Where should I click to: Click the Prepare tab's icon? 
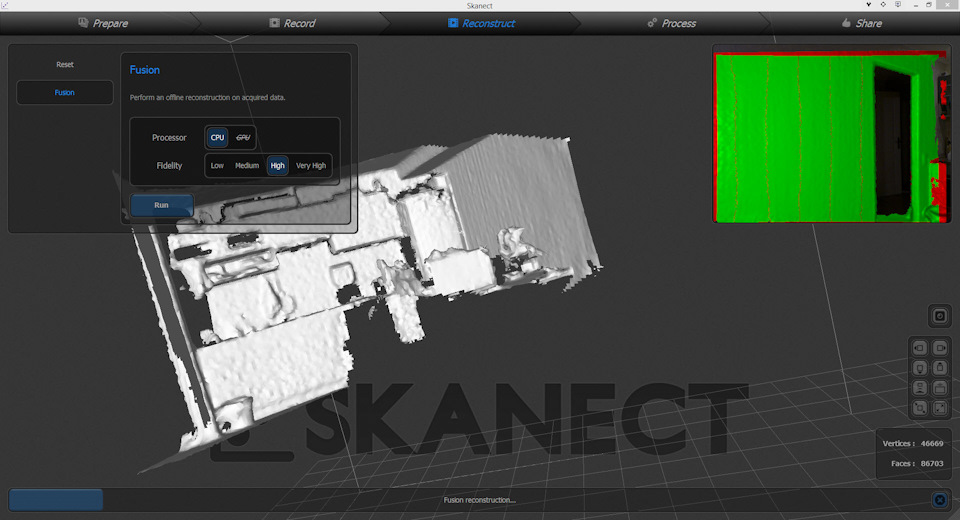tap(83, 23)
